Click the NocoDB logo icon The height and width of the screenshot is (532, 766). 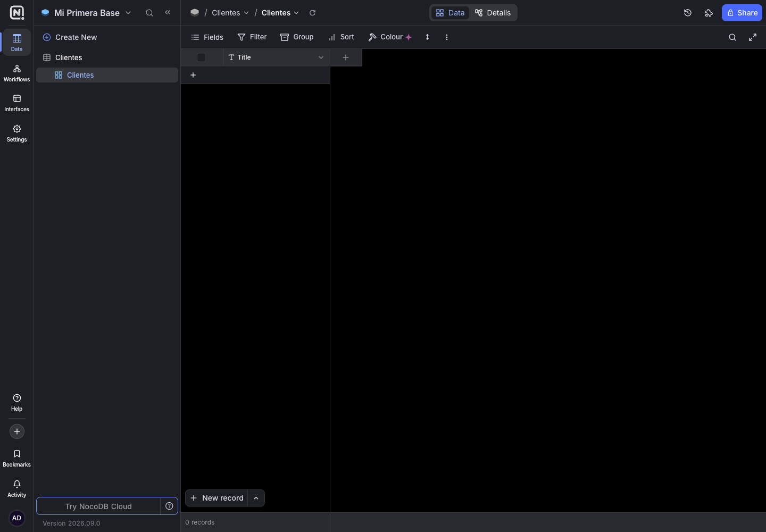(17, 13)
